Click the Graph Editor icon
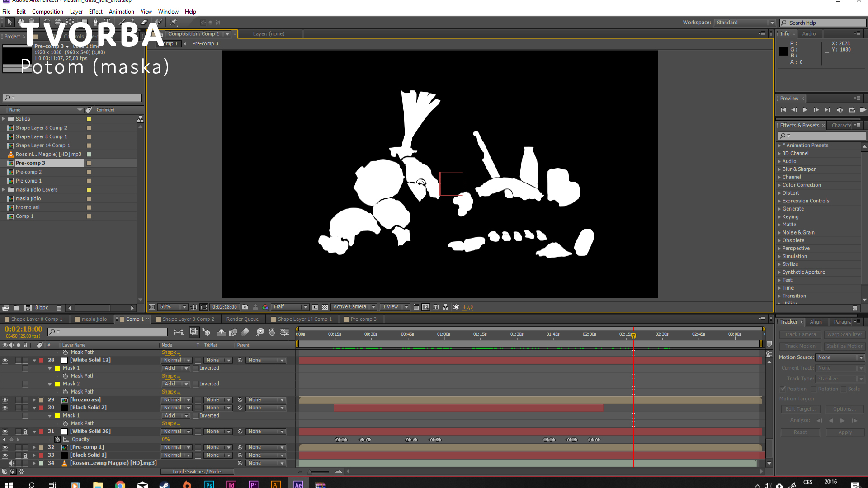The height and width of the screenshot is (488, 868). [284, 333]
